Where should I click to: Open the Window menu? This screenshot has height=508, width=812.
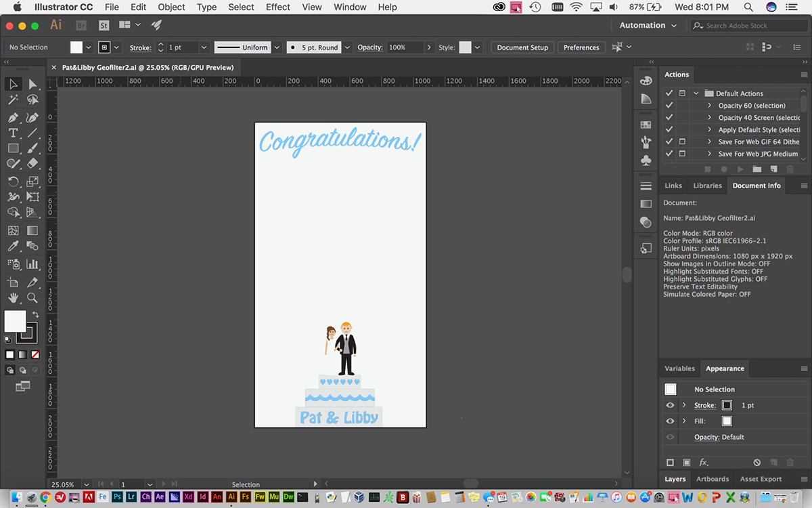[350, 7]
